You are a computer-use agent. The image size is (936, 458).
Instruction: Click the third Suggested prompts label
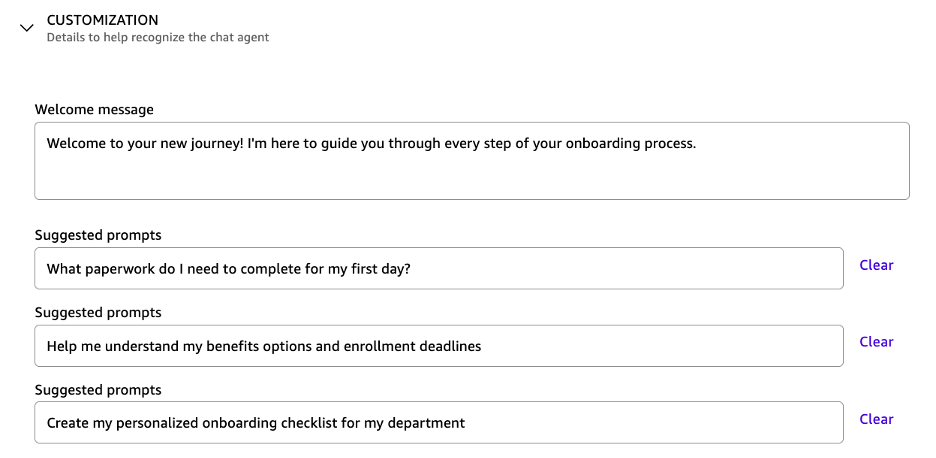(98, 389)
